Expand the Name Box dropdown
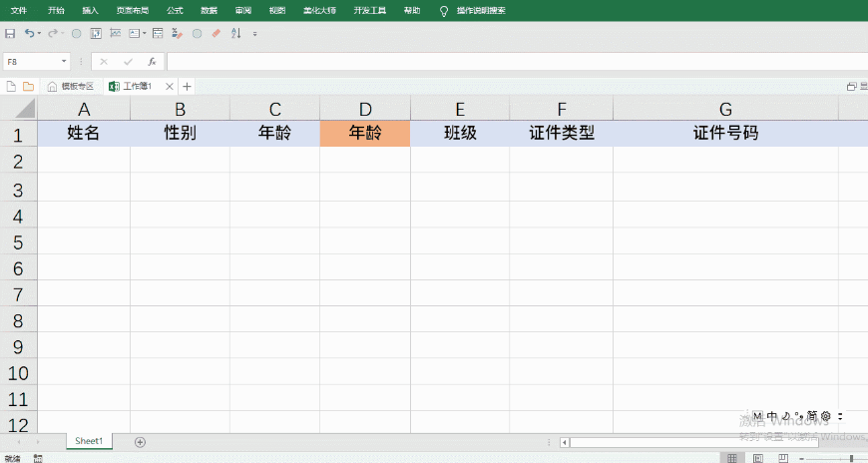 coord(64,62)
